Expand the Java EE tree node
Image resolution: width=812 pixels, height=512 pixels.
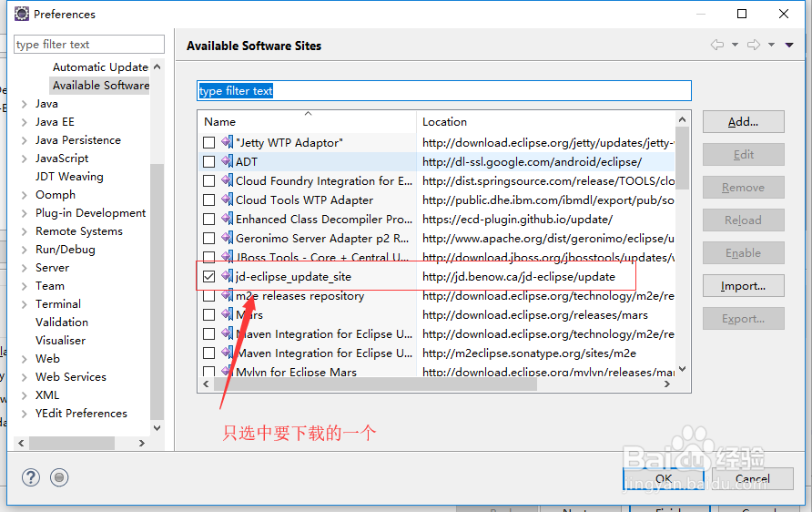click(x=24, y=122)
